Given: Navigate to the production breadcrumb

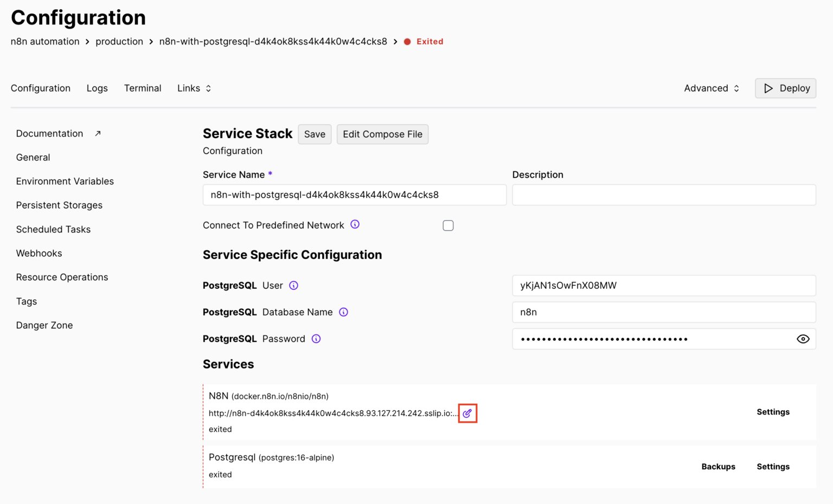Looking at the screenshot, I should pyautogui.click(x=119, y=41).
